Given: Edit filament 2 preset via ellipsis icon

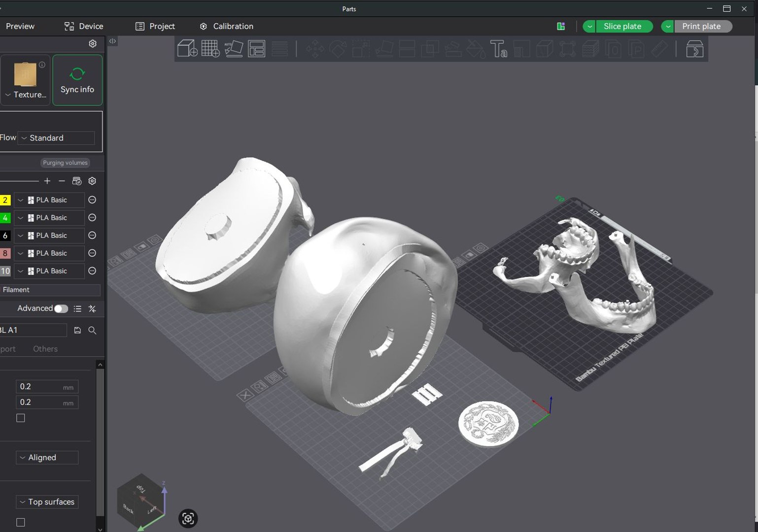Looking at the screenshot, I should (x=92, y=200).
